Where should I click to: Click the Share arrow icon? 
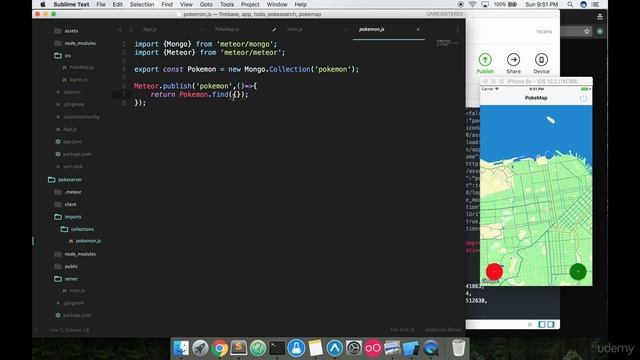pos(513,60)
